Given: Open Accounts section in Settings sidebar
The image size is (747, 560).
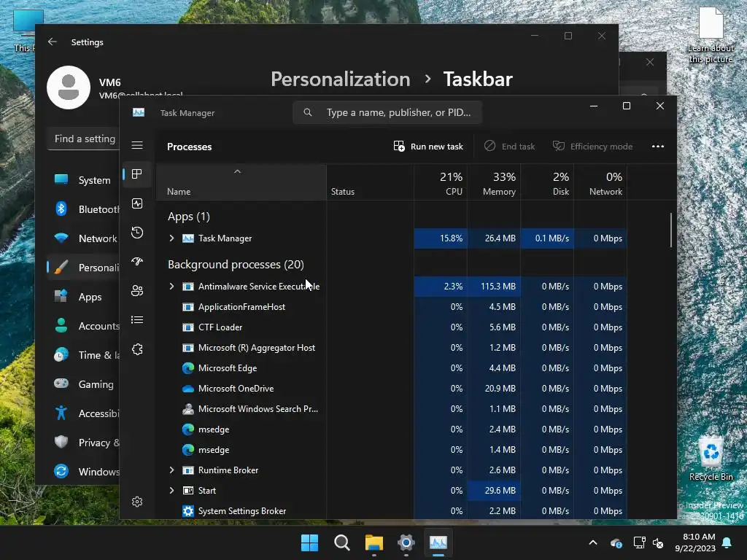Looking at the screenshot, I should click(x=83, y=326).
